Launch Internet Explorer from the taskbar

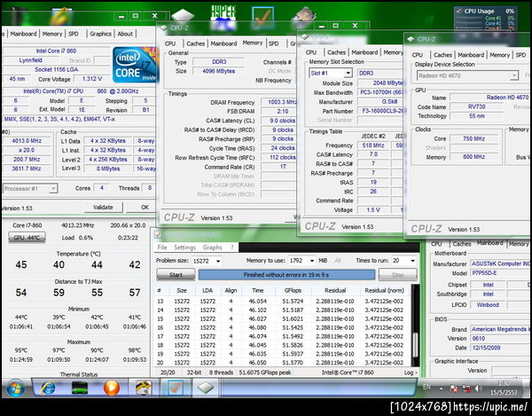point(49,388)
